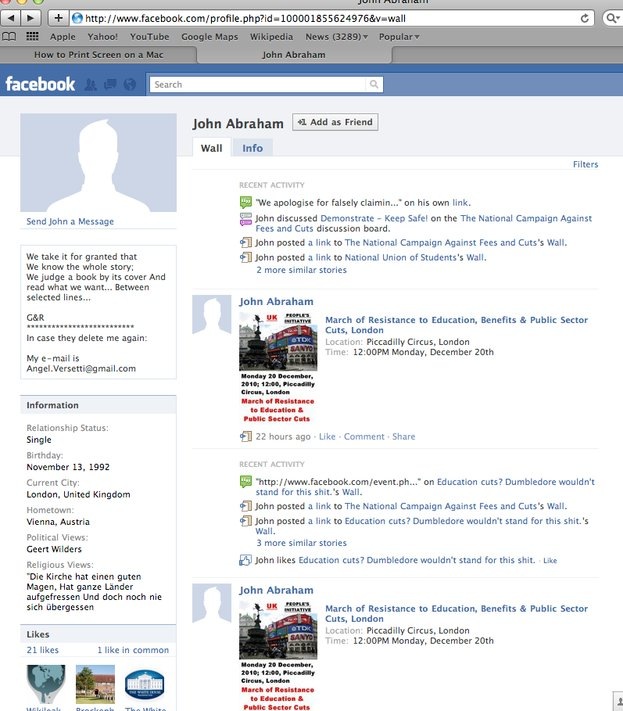This screenshot has width=623, height=711.
Task: Click the Add as Friend button
Action: pyautogui.click(x=335, y=122)
